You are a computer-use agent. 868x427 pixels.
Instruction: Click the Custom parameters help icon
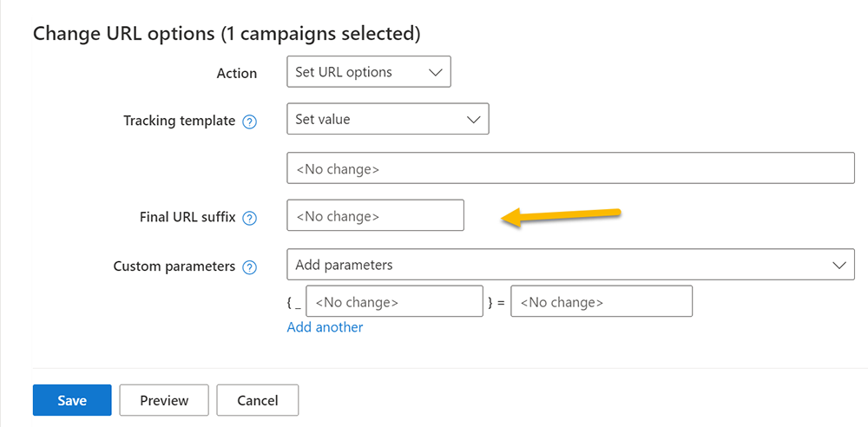coord(250,267)
